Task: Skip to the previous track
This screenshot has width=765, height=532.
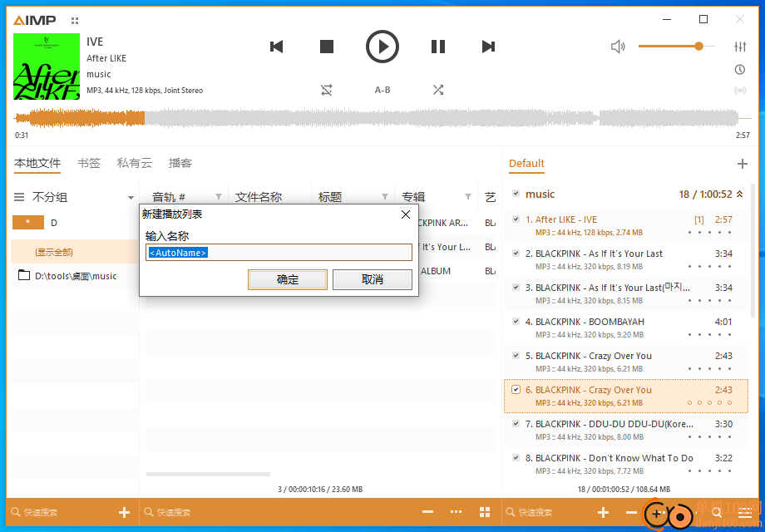Action: point(277,47)
